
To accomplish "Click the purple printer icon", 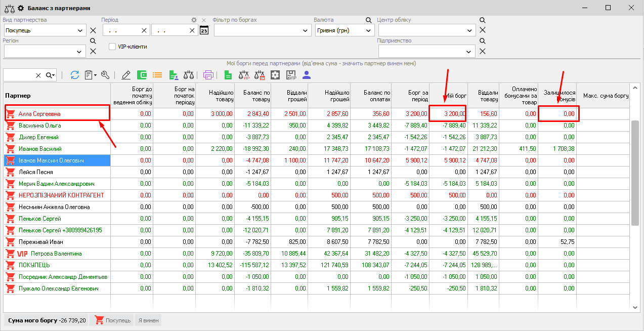I will 208,75.
